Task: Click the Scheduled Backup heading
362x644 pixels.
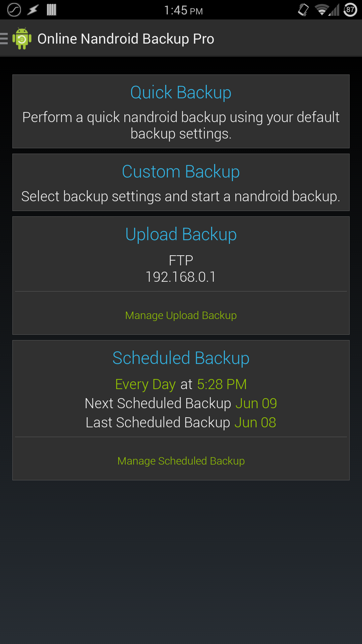Action: point(181,358)
